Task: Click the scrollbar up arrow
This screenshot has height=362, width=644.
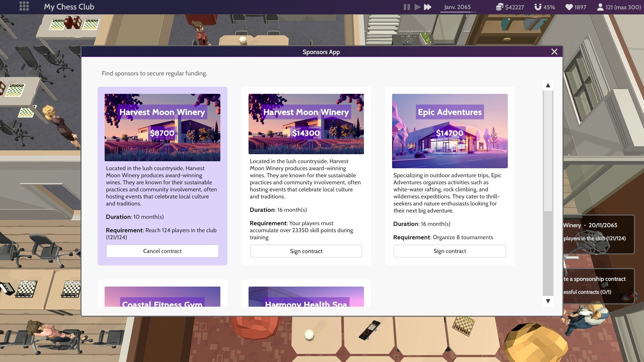Action: (x=548, y=85)
